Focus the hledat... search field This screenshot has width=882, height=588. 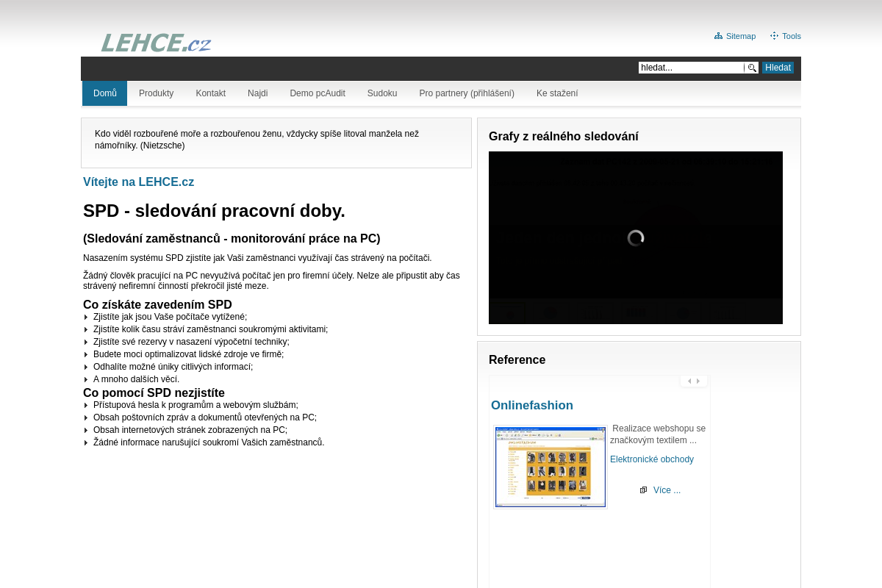(691, 68)
